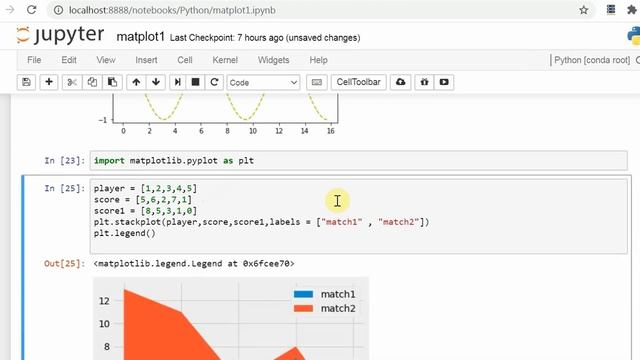Image resolution: width=640 pixels, height=360 pixels.
Task: Rename the notebook title matplot1
Action: pyautogui.click(x=140, y=37)
